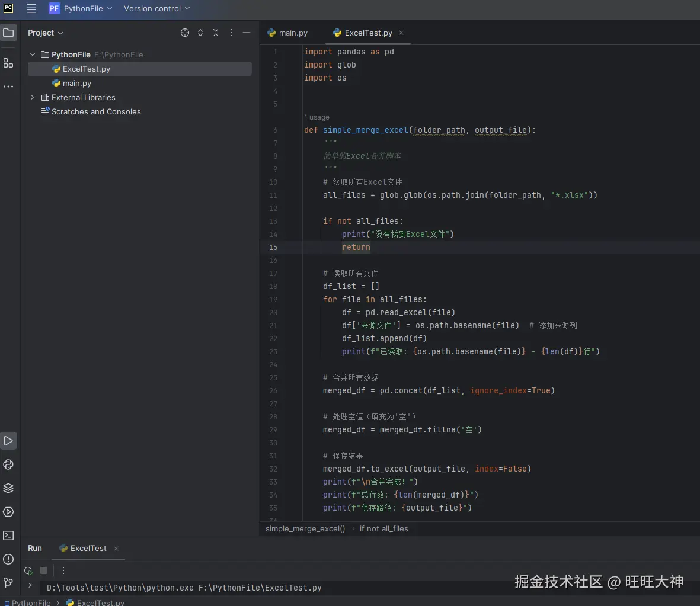The image size is (700, 606).
Task: Open the Problems tool window icon
Action: click(8, 559)
